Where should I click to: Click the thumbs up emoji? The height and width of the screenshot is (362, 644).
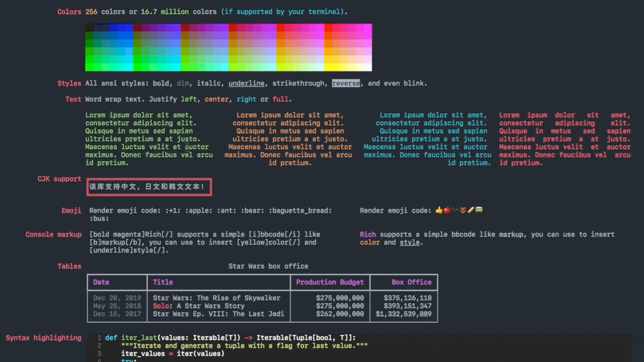[439, 210]
